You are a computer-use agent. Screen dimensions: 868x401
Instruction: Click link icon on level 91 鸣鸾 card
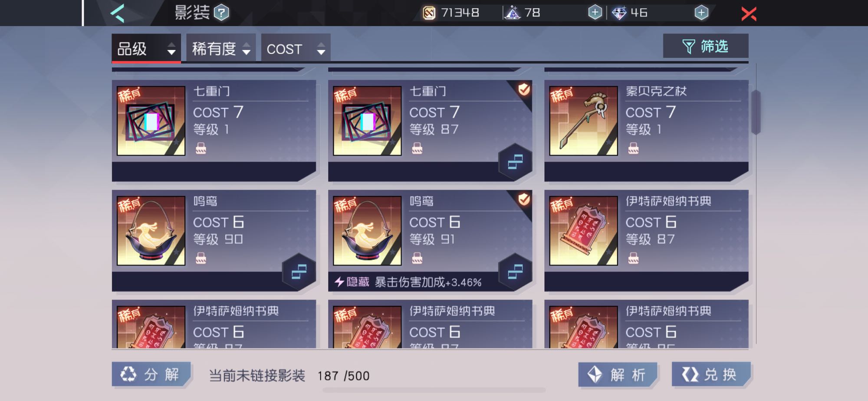(x=515, y=272)
